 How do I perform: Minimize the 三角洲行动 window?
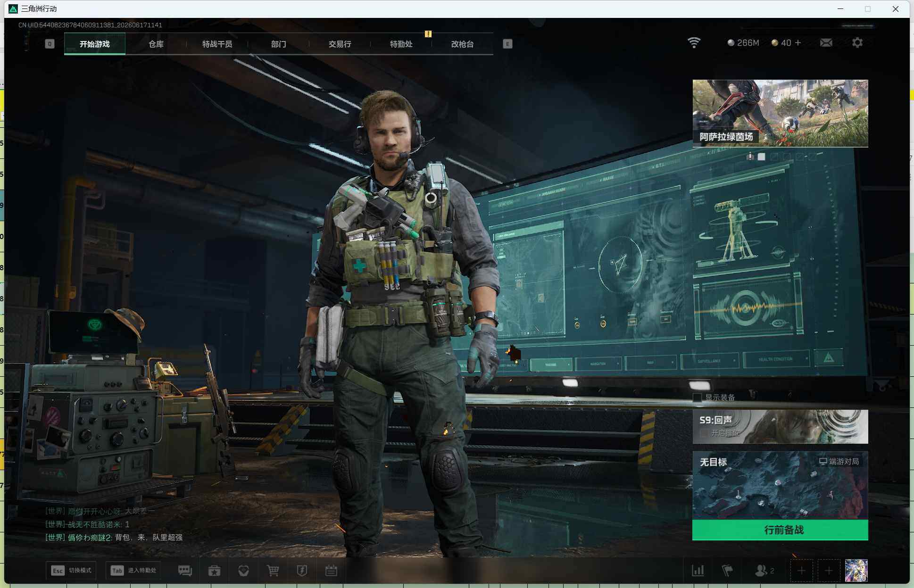[x=840, y=9]
